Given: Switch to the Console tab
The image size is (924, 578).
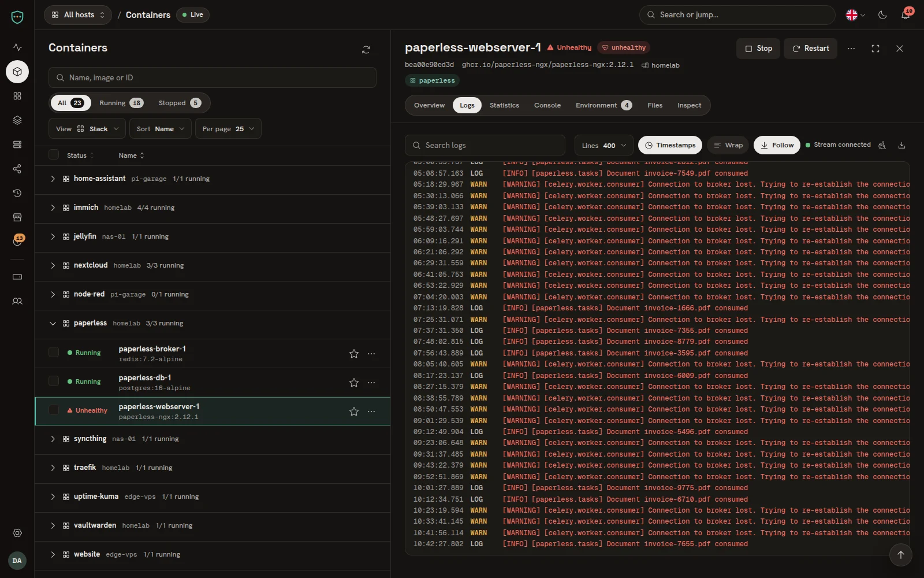Looking at the screenshot, I should [x=547, y=105].
